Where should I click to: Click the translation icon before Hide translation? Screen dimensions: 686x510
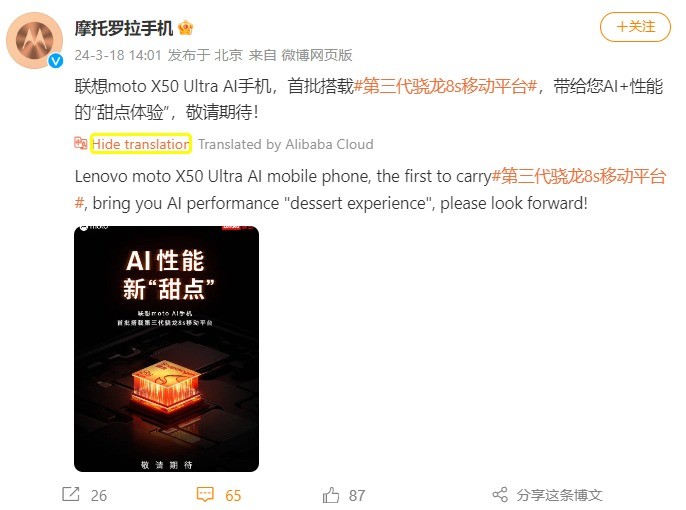click(x=80, y=143)
